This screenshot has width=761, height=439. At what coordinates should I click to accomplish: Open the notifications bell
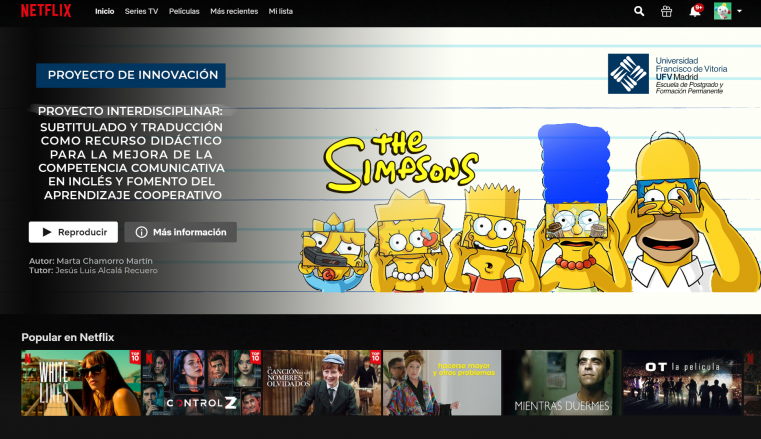[695, 11]
